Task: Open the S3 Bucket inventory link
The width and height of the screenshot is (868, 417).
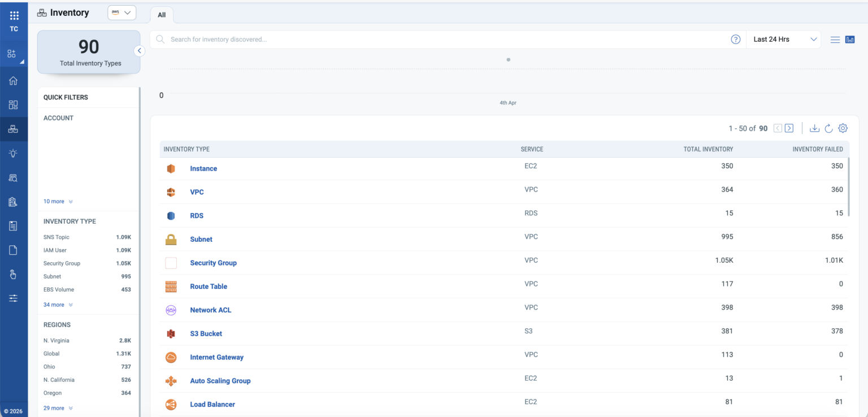Action: [x=206, y=333]
